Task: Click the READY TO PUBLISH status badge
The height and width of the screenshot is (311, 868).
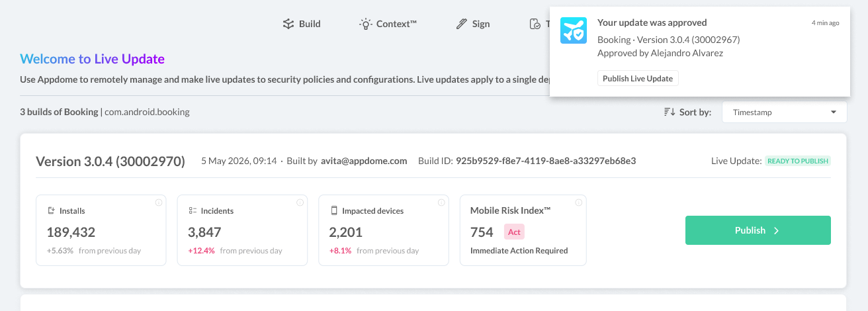Action: 798,161
